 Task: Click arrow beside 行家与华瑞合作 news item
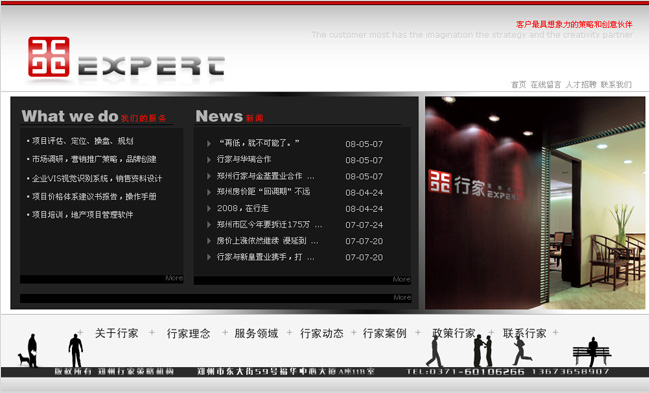click(x=209, y=160)
